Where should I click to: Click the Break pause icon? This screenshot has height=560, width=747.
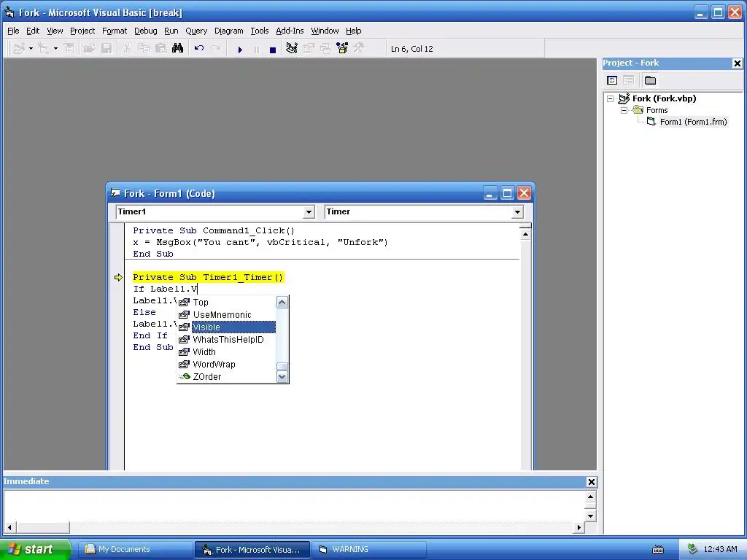click(256, 49)
